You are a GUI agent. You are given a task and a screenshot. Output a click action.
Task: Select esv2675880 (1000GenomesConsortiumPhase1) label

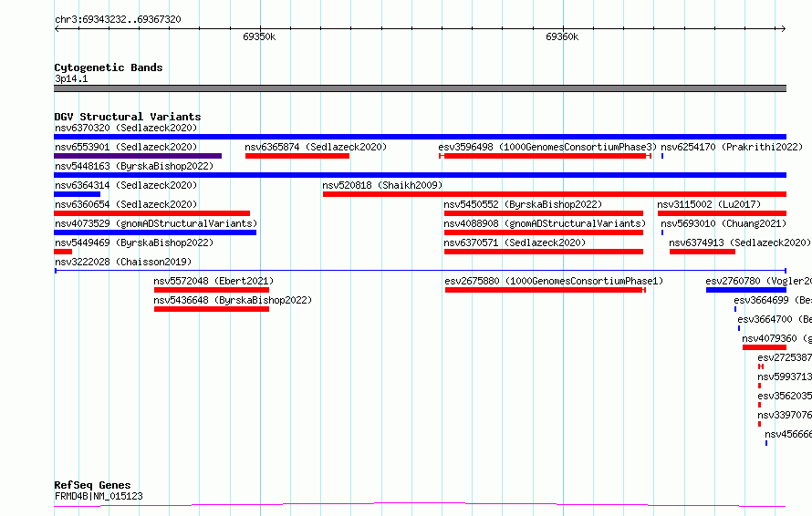point(554,281)
